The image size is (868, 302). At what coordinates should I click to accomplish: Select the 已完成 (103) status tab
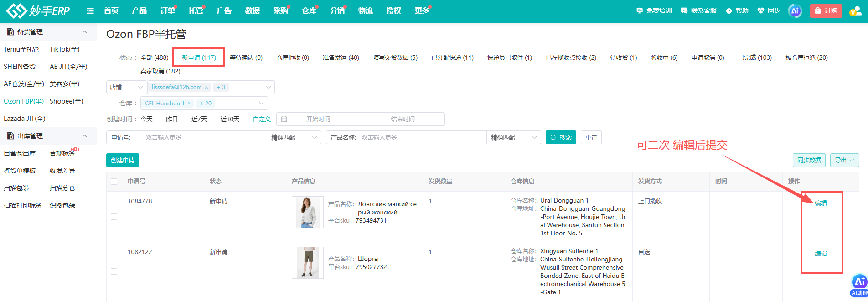pyautogui.click(x=755, y=57)
